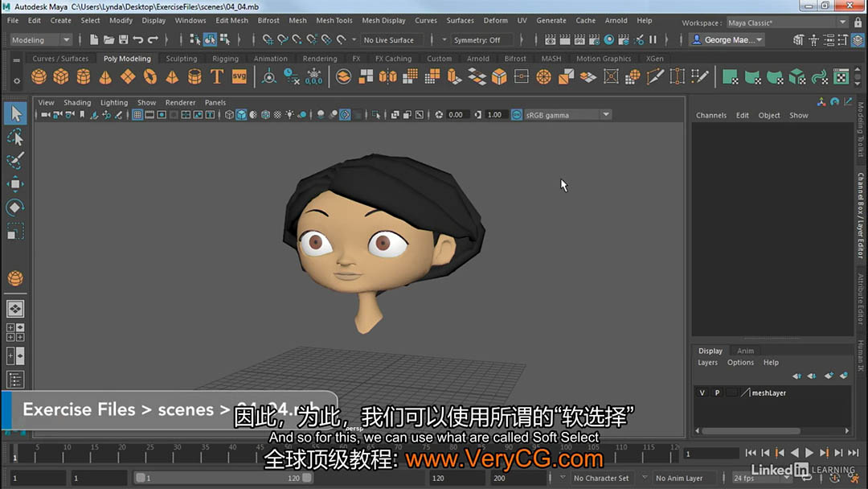The width and height of the screenshot is (868, 489).
Task: Create a polygon cone from the shelf
Action: tap(105, 76)
